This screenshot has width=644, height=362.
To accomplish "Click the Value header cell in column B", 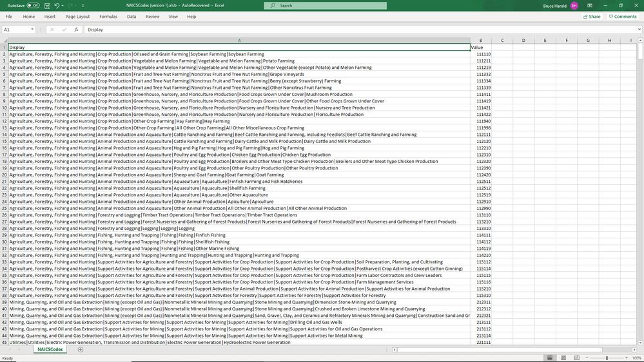I will click(480, 47).
